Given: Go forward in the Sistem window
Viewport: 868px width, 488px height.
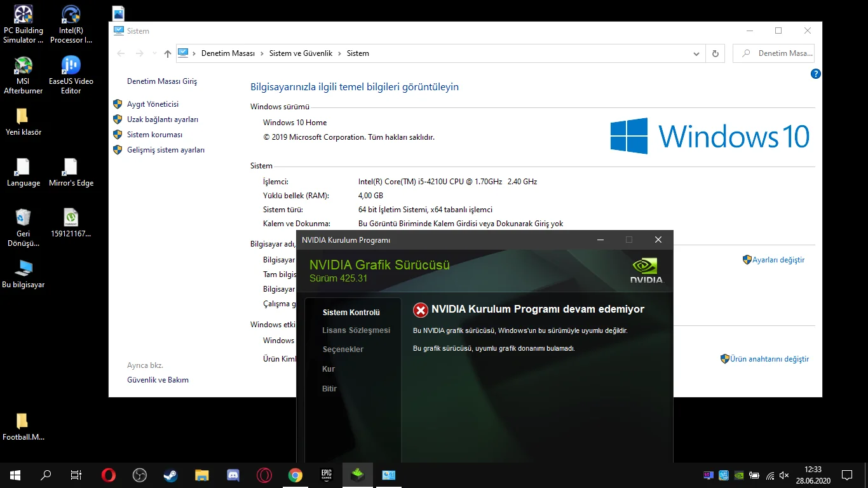Looking at the screenshot, I should 140,54.
